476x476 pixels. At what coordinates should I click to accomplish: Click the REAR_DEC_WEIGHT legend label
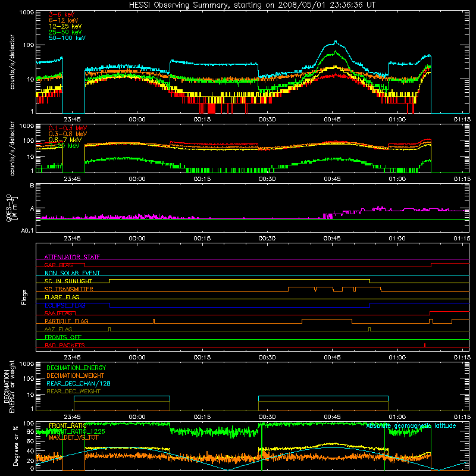coord(73,392)
